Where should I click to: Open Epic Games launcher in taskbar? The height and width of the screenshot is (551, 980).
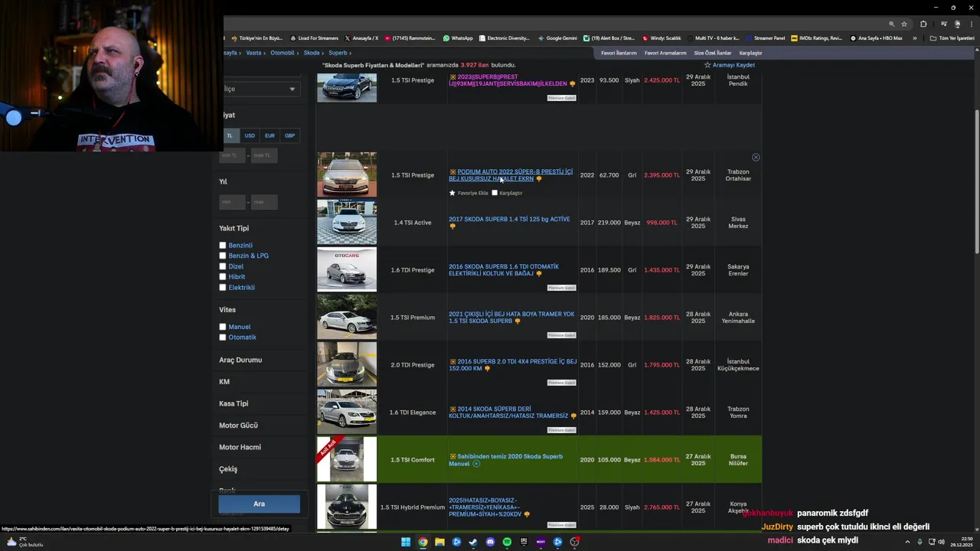coord(524,542)
